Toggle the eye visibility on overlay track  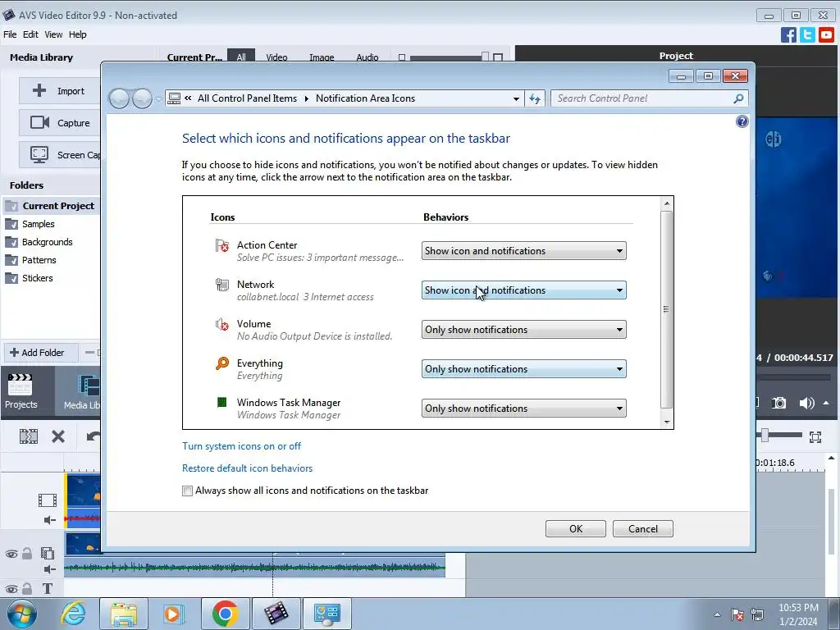(x=11, y=554)
